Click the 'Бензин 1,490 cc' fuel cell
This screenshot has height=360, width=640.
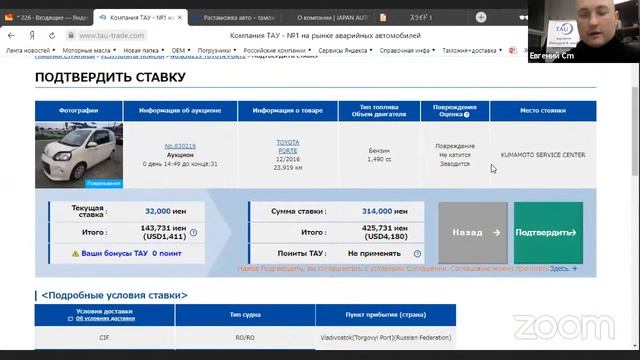point(379,155)
